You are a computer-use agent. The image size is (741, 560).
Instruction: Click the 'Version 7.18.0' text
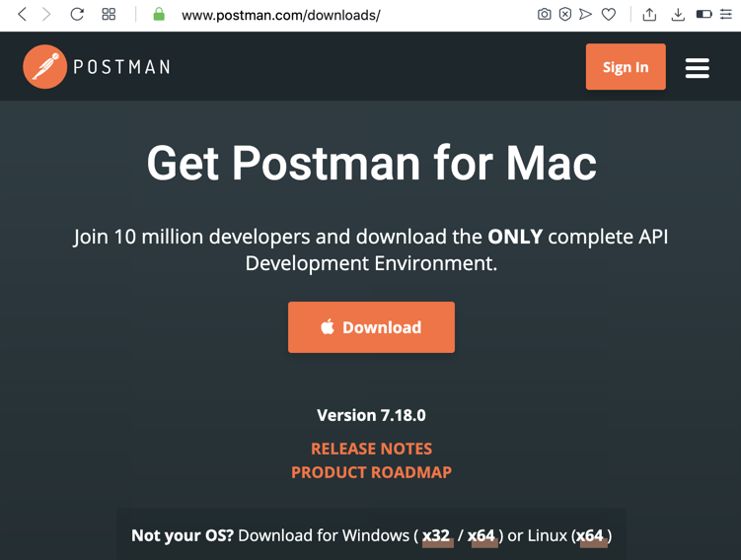pos(371,415)
